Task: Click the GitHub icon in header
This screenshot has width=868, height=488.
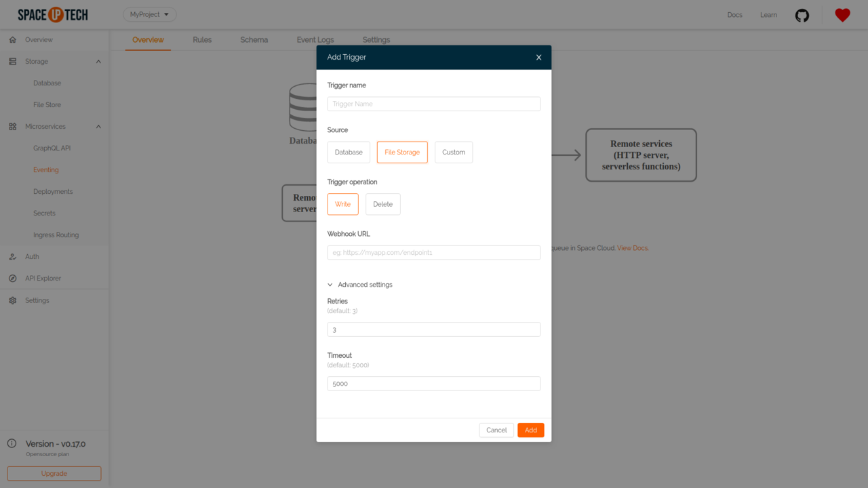Action: 802,15
